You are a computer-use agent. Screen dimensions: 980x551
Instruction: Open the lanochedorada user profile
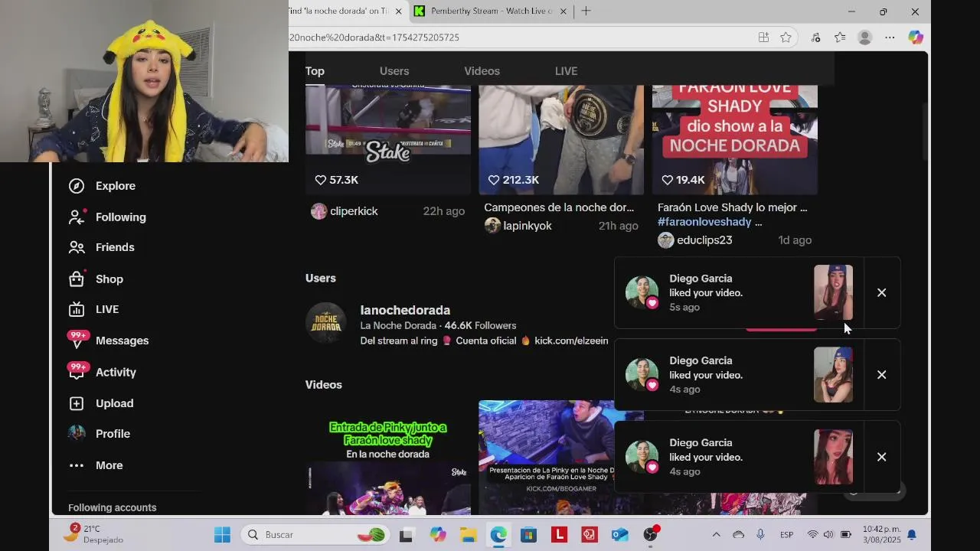tap(405, 310)
